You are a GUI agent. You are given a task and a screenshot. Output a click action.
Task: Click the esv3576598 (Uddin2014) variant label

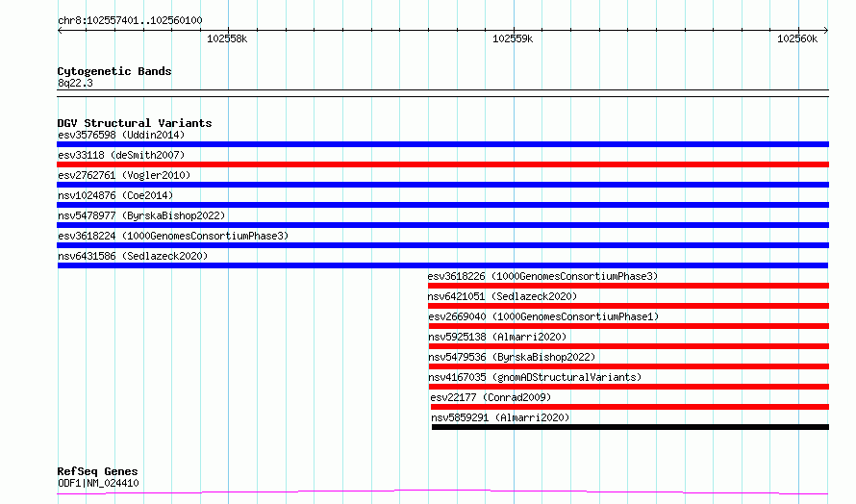pos(121,135)
